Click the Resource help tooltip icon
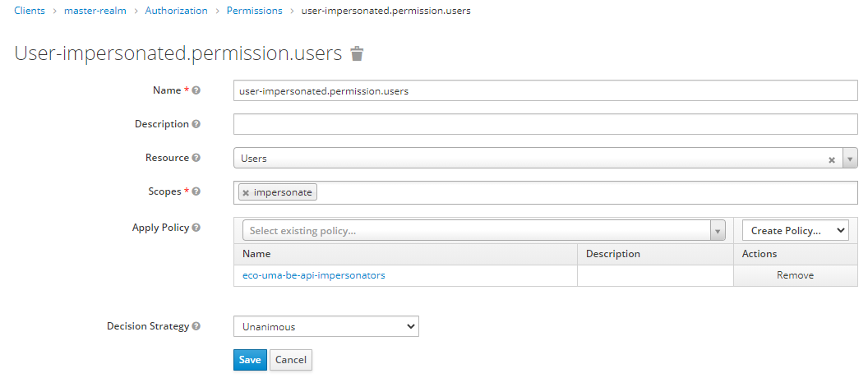Screen dimensions: 868x378 [196, 158]
